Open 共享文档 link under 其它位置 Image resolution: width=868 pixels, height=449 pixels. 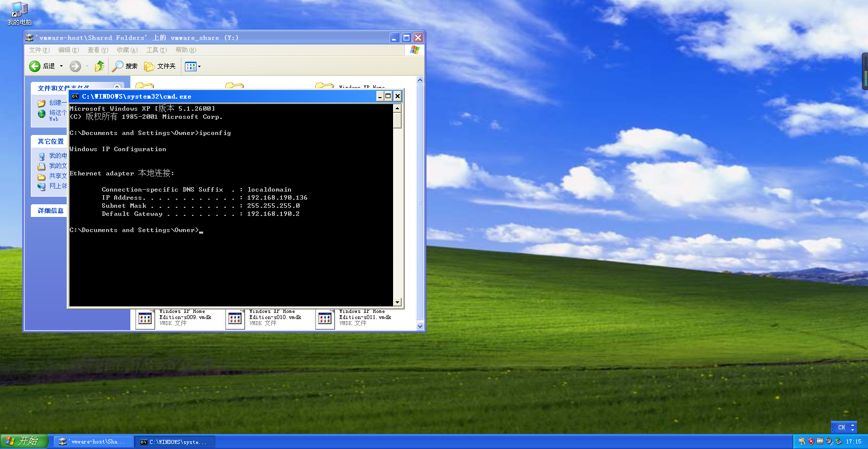[52, 176]
